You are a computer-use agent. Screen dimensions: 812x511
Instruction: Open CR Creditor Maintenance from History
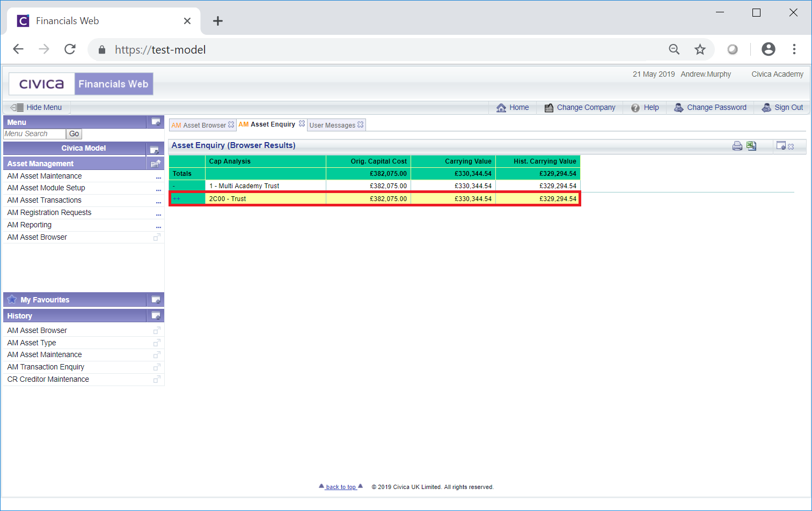coord(48,379)
